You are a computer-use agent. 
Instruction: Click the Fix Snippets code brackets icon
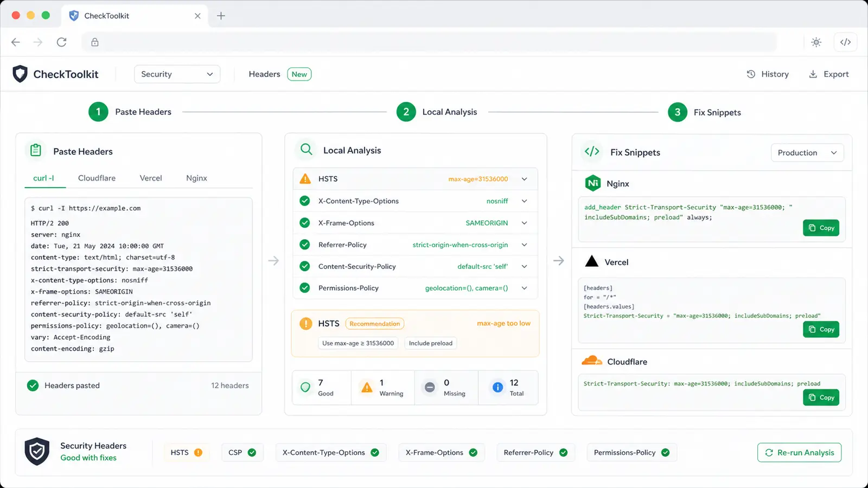(592, 152)
